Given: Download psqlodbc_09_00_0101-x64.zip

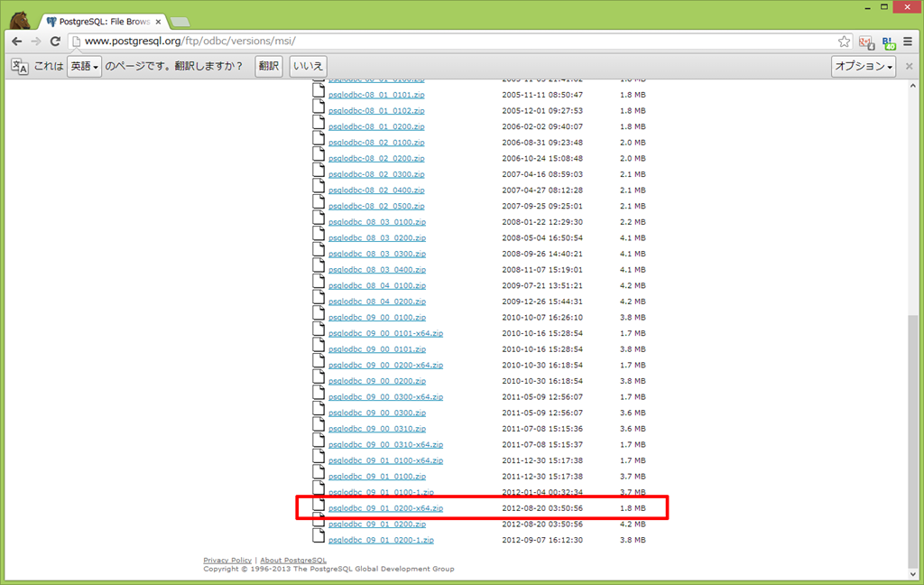Looking at the screenshot, I should pyautogui.click(x=386, y=333).
